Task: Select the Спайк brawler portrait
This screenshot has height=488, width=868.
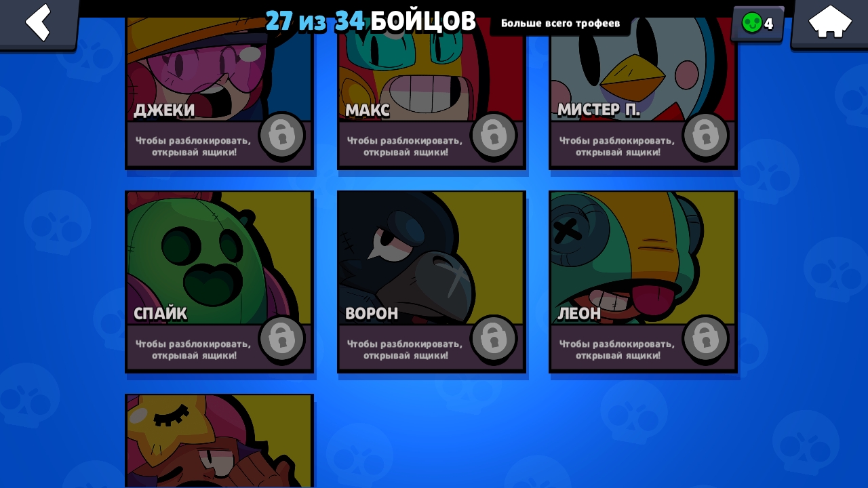Action: 219,258
